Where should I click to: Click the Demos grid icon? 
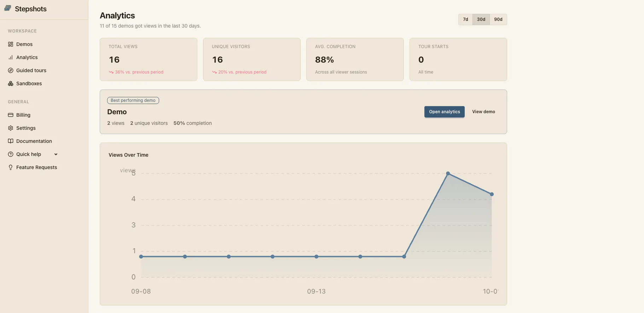pos(11,44)
